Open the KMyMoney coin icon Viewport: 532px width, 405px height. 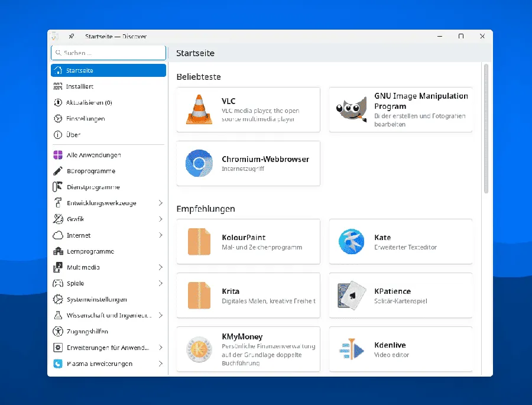[x=199, y=349]
